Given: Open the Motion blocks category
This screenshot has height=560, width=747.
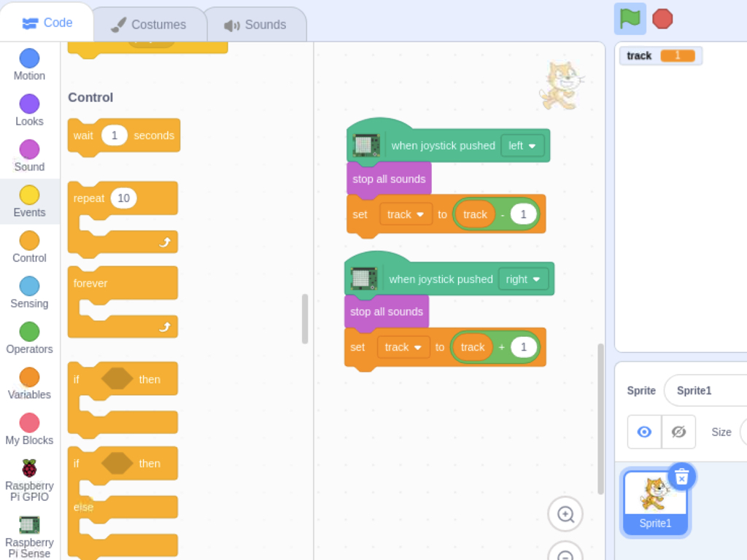Looking at the screenshot, I should pos(29,65).
